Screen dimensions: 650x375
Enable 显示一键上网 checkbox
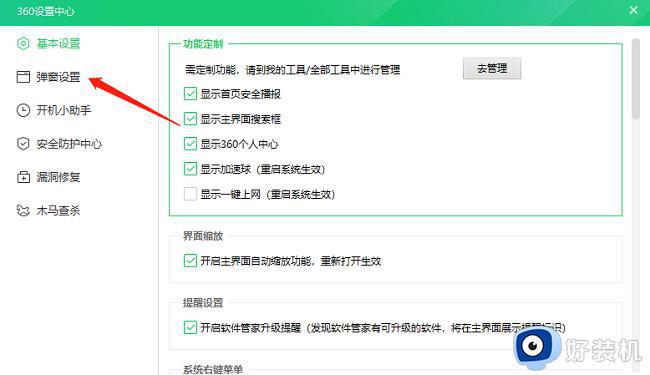tap(190, 194)
